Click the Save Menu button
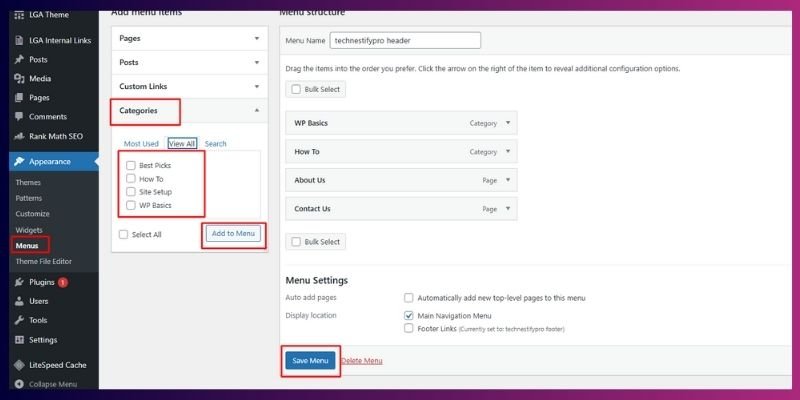Viewport: 800px width, 400px height. [x=310, y=360]
